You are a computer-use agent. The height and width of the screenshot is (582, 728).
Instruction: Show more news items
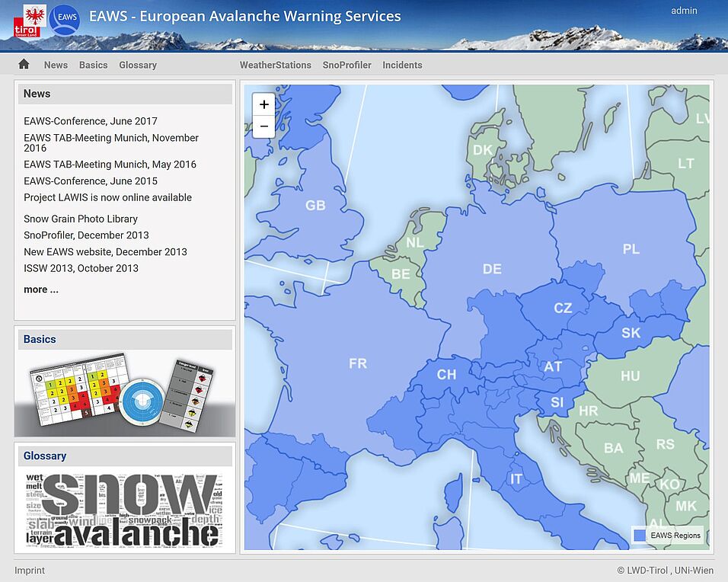[x=41, y=289]
